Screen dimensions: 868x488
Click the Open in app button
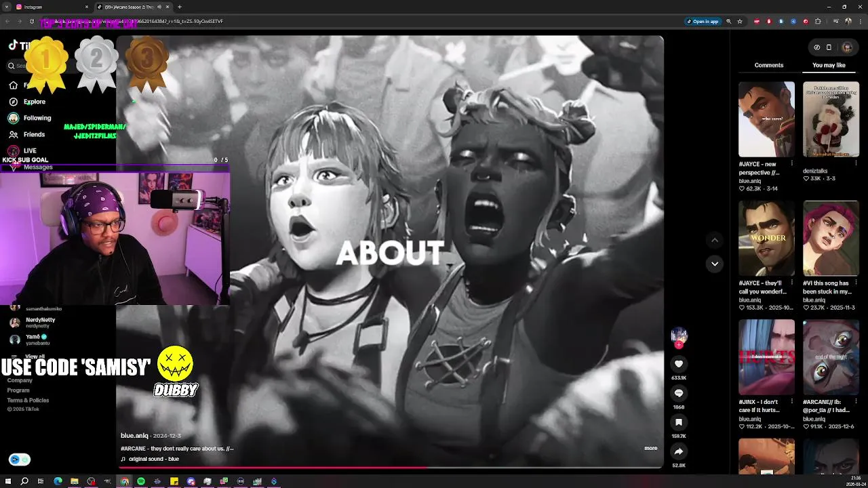coord(703,21)
